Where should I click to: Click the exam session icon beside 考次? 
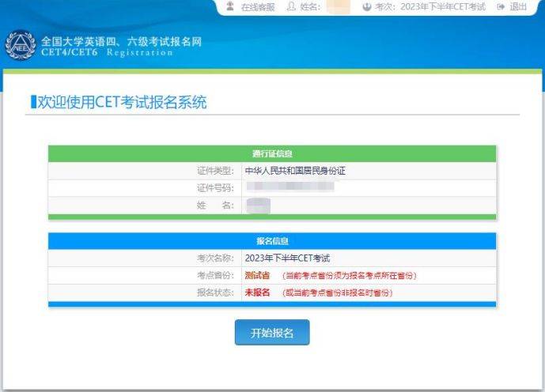coord(367,6)
